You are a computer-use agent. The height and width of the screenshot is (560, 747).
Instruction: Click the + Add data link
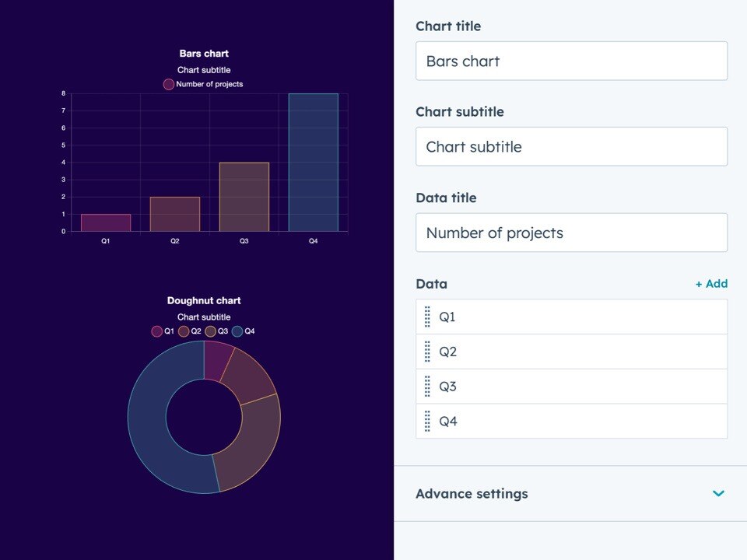pyautogui.click(x=711, y=284)
